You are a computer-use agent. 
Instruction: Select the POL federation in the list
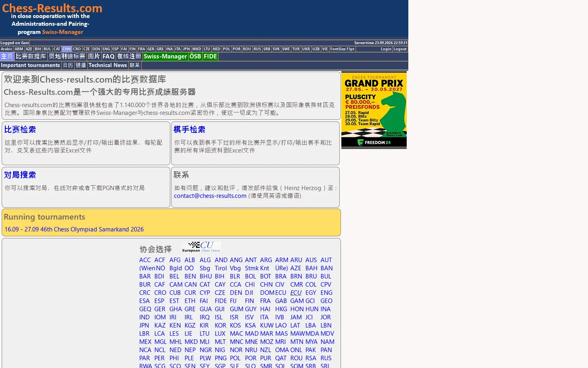[x=235, y=358]
